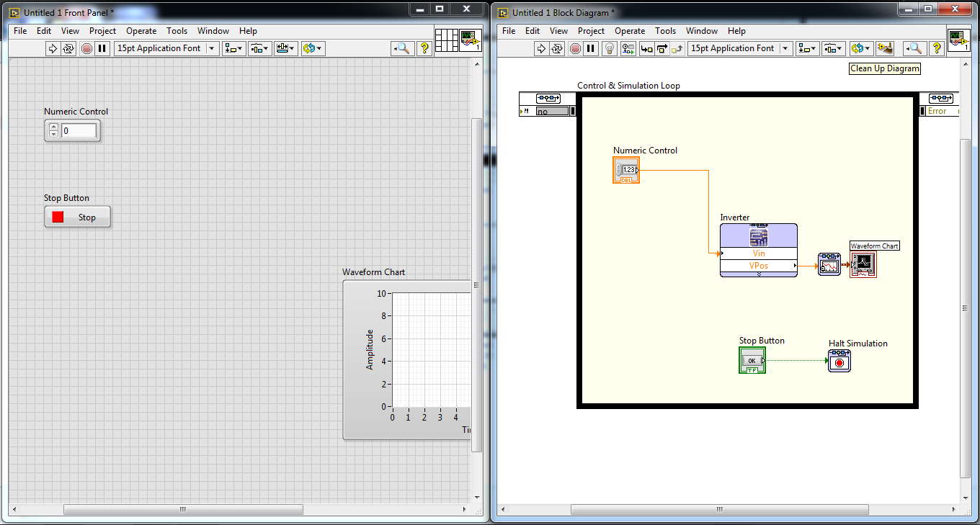Click the Stop Button boolean terminal
980x525 pixels.
[752, 360]
